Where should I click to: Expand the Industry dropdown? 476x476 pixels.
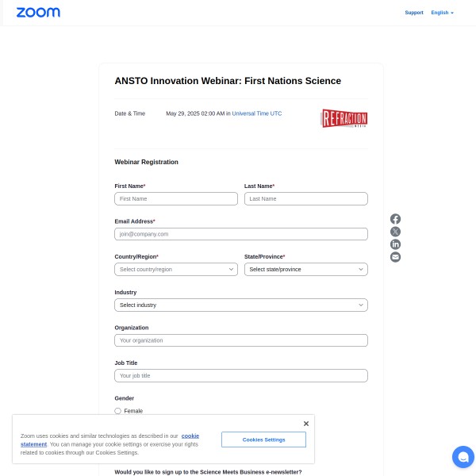coord(241,305)
